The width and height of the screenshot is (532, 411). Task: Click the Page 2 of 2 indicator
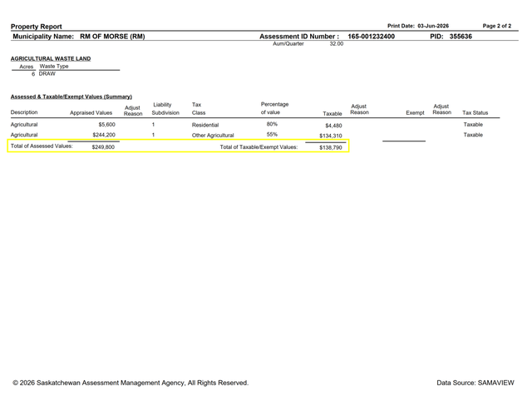(x=497, y=26)
